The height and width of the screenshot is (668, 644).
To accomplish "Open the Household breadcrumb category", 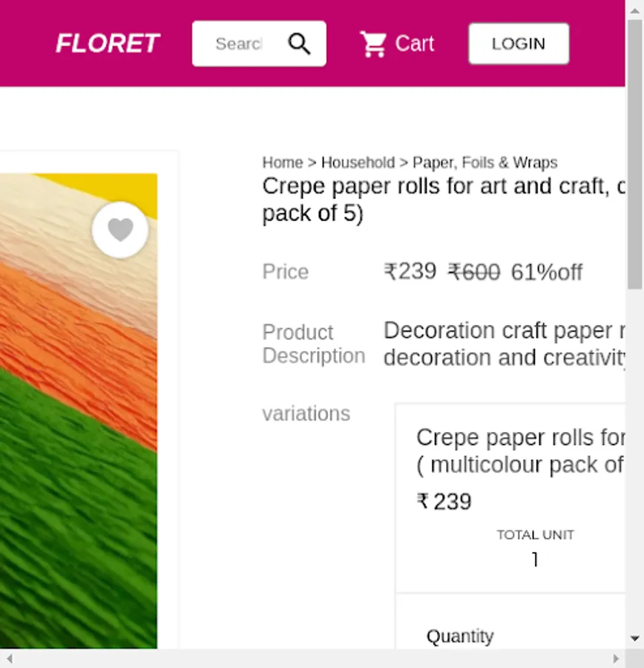I will coord(358,163).
